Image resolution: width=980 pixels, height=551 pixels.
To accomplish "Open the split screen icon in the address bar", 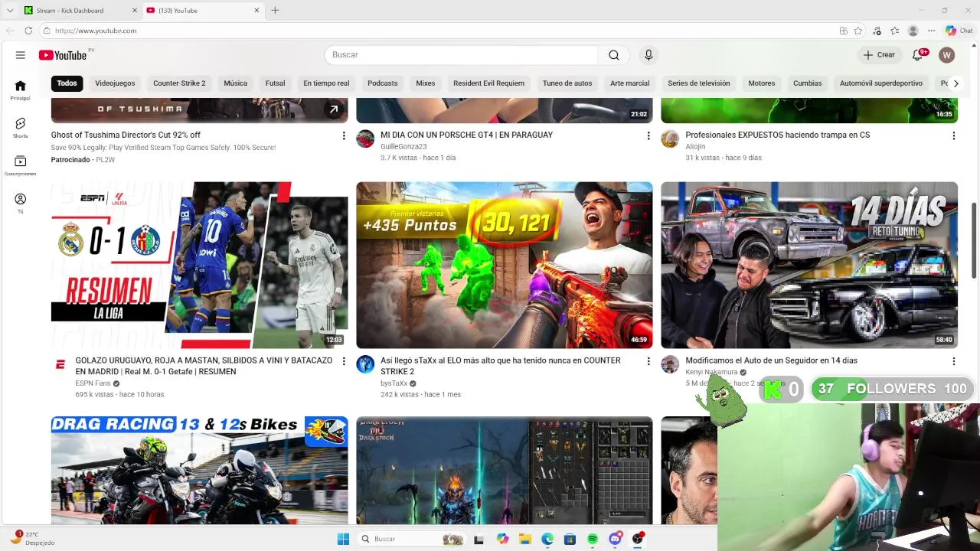I will click(x=843, y=31).
